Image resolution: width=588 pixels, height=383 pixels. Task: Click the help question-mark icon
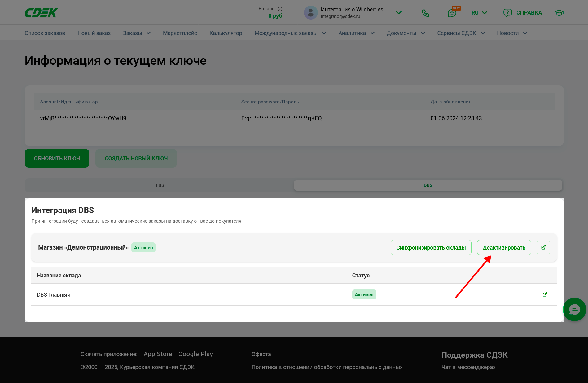507,13
